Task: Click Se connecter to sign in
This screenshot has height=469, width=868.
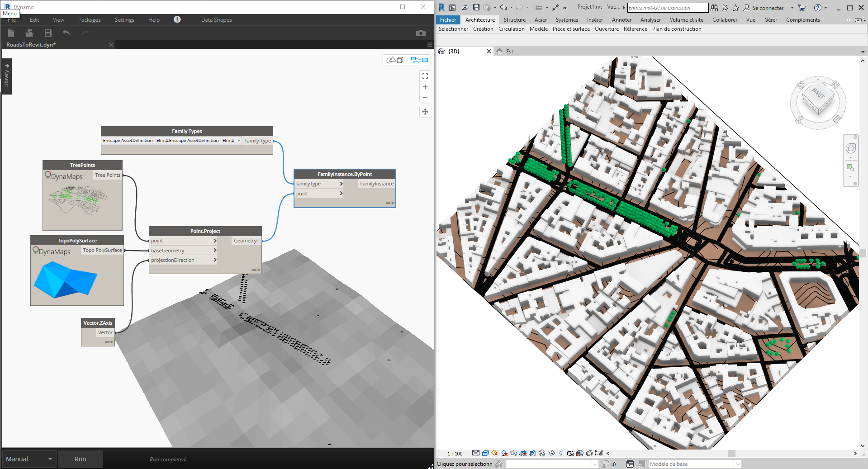Action: (768, 8)
